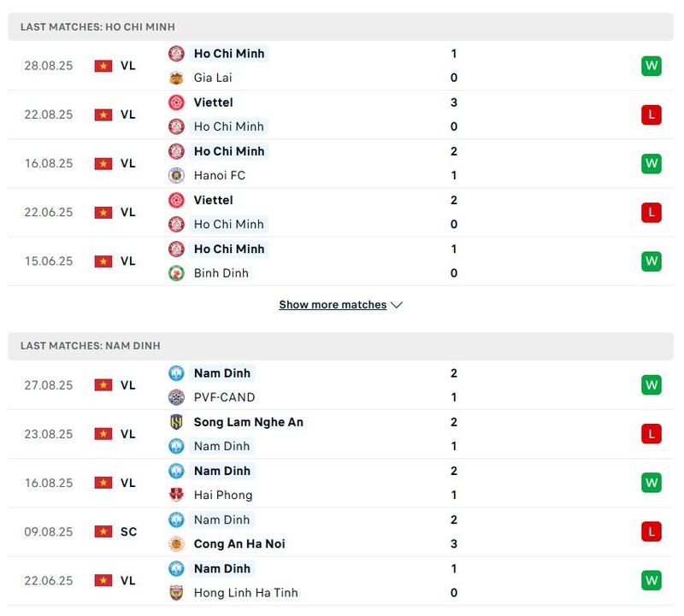Viewport: 684px width, 616px height.
Task: Click the Hong Linh Ha Tinh crest
Action: (176, 593)
